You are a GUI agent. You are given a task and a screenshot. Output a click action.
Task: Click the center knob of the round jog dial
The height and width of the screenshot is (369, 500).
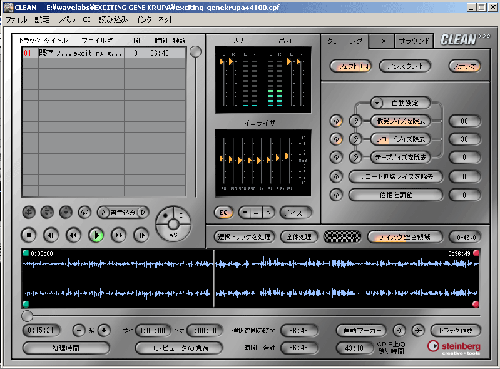pos(173,224)
